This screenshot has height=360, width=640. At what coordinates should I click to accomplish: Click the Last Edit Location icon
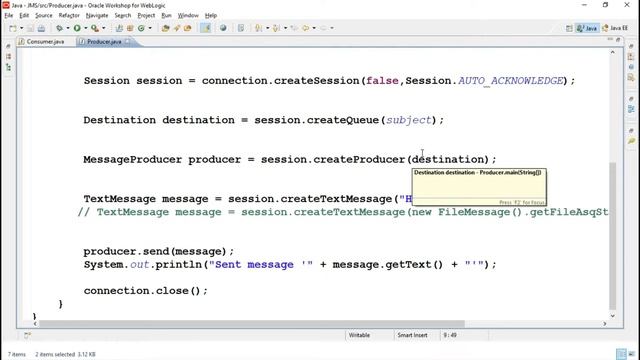[294, 28]
